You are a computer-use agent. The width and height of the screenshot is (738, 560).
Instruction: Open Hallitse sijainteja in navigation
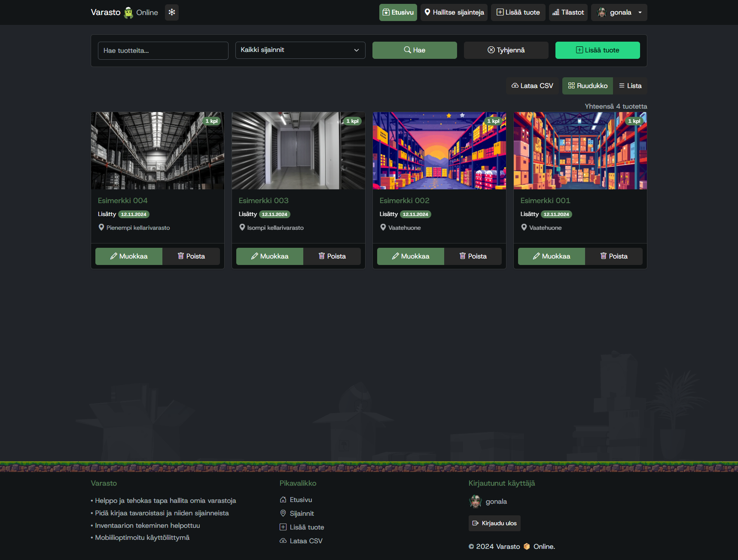coord(454,12)
